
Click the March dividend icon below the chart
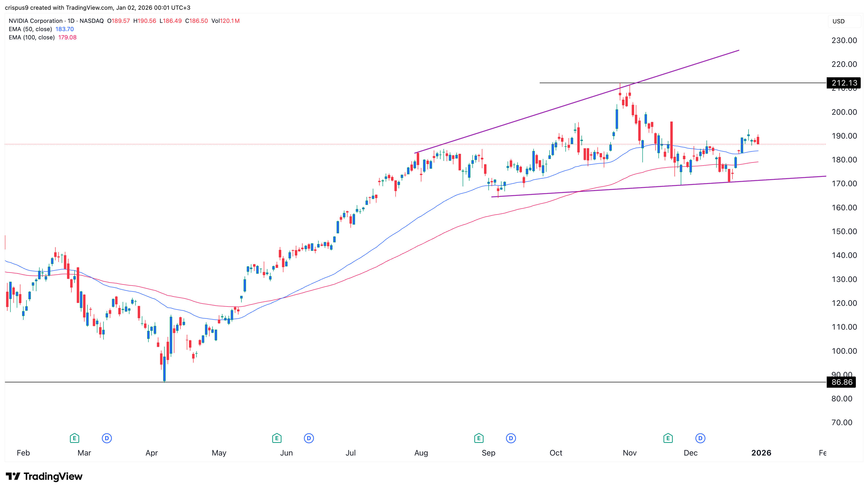point(107,438)
